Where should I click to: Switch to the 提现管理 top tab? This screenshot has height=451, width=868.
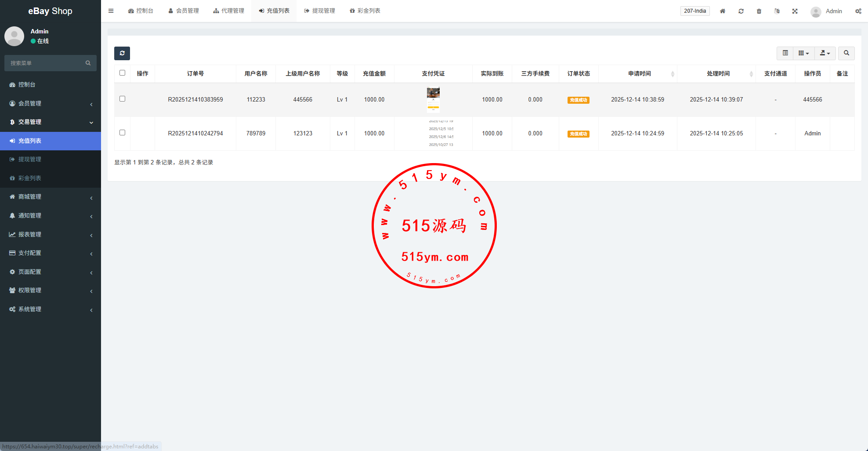[319, 11]
